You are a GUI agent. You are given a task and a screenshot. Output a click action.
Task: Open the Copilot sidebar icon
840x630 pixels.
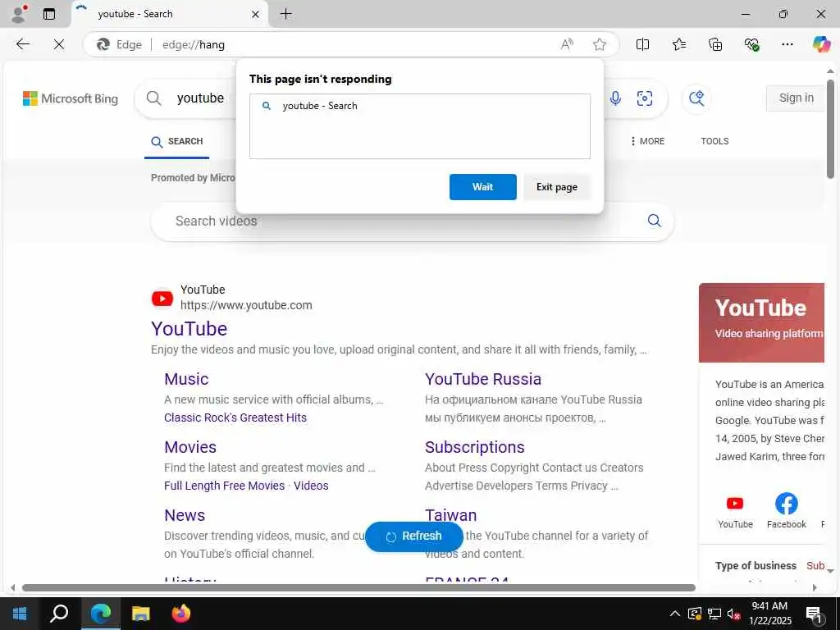click(x=821, y=44)
